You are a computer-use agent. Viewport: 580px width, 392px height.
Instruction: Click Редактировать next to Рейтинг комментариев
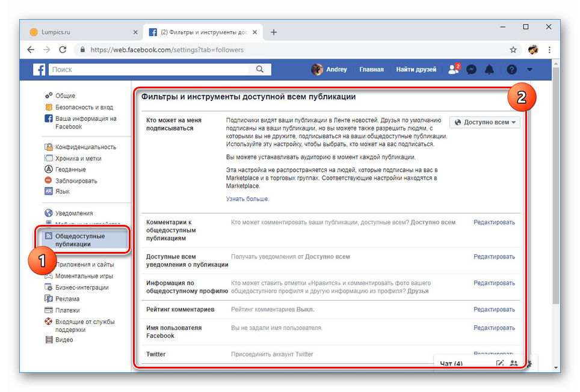[495, 309]
